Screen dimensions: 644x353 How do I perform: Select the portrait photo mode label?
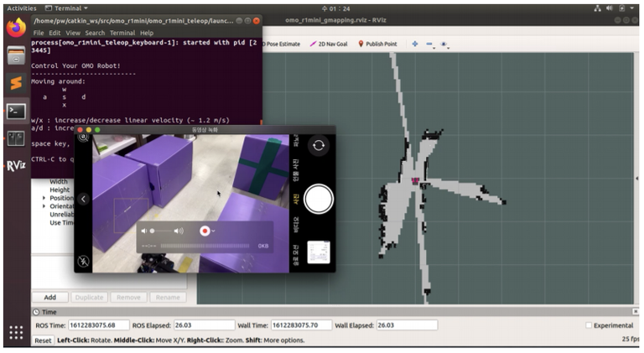point(296,170)
